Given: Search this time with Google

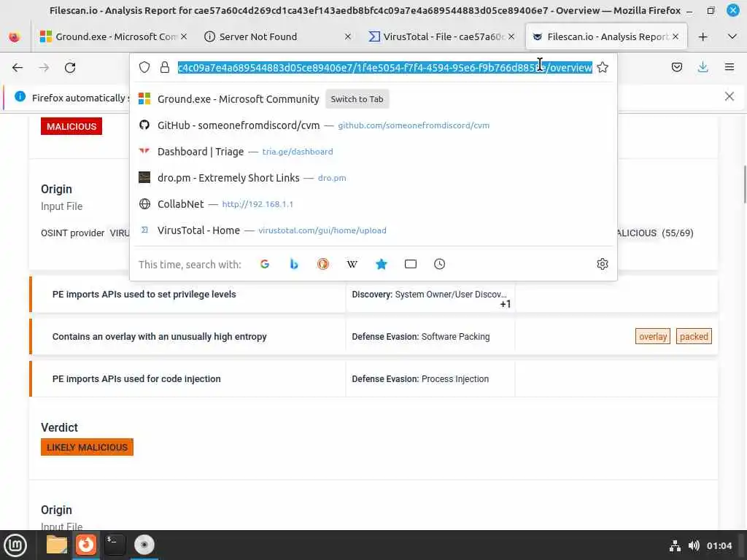Looking at the screenshot, I should (x=265, y=264).
